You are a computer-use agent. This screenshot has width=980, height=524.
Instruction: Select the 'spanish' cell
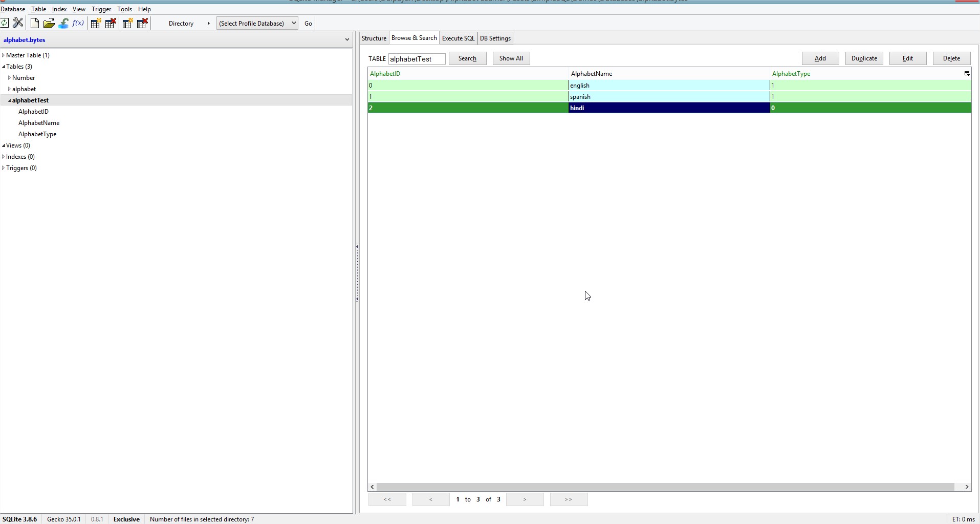tap(669, 97)
